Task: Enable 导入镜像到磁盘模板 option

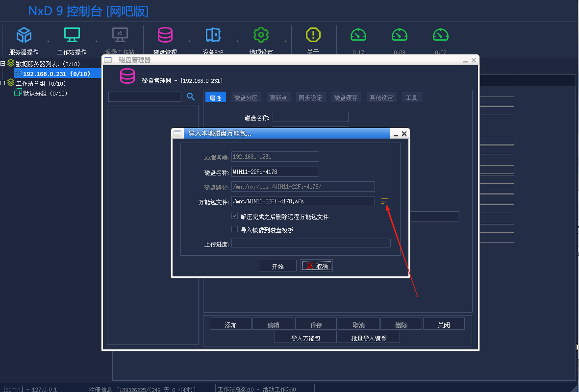Action: pyautogui.click(x=234, y=229)
